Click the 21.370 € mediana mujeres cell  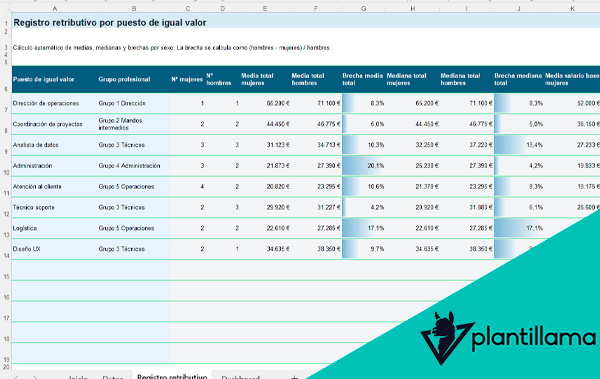tap(412, 186)
